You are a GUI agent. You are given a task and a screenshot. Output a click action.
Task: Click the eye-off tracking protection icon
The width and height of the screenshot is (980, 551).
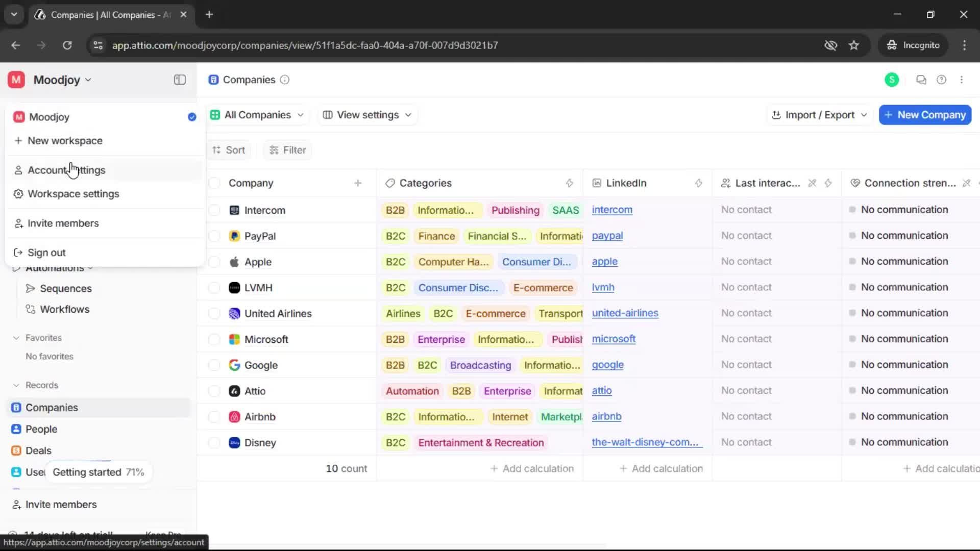pyautogui.click(x=830, y=45)
